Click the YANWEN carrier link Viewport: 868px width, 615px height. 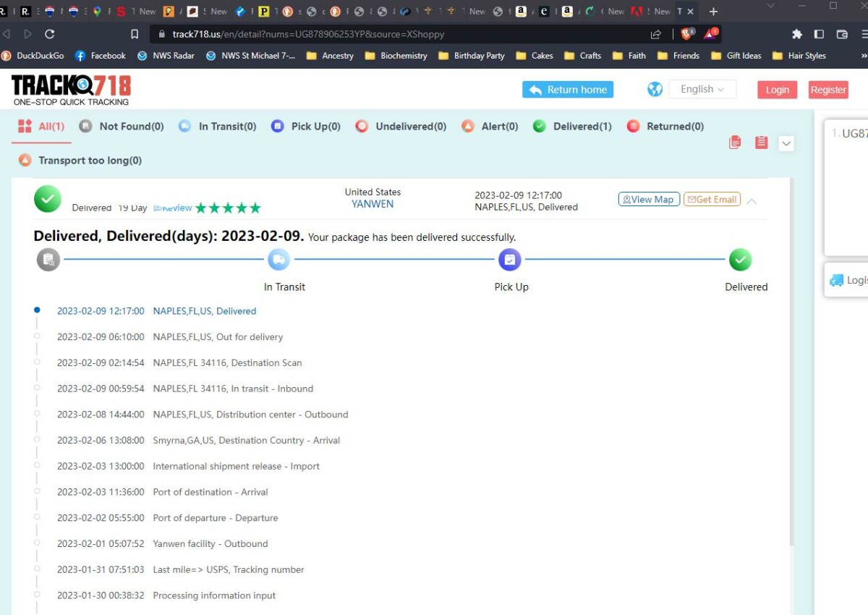(373, 204)
